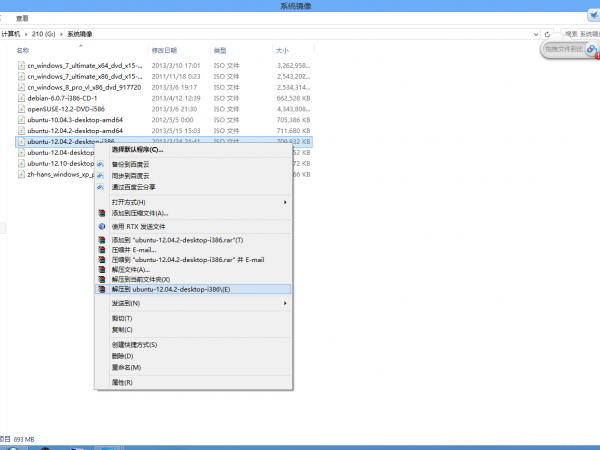This screenshot has height=450, width=600.
Task: Select 属性(R) from the context menu
Action: coord(122,382)
